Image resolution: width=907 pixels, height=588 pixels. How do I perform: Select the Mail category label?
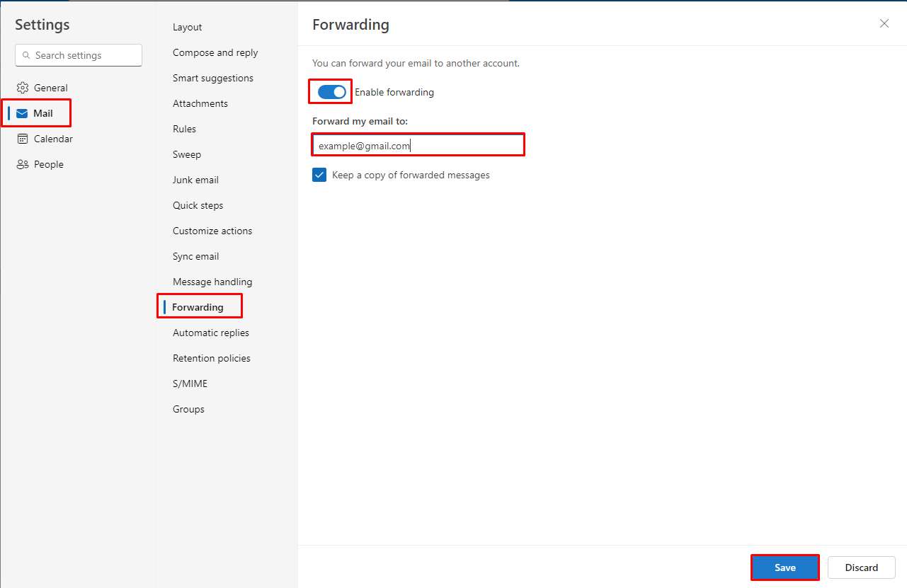(x=43, y=113)
